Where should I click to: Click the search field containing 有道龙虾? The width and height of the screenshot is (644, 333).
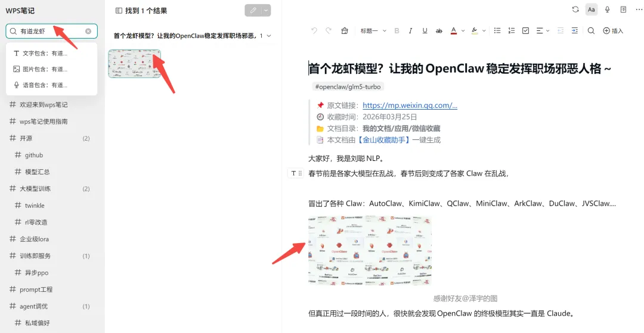[x=52, y=31]
